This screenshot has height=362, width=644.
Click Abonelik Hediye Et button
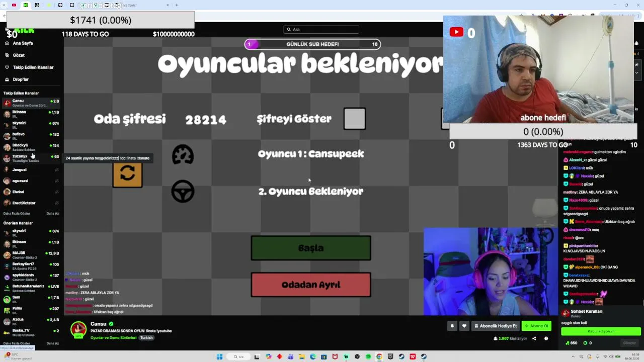[495, 326]
